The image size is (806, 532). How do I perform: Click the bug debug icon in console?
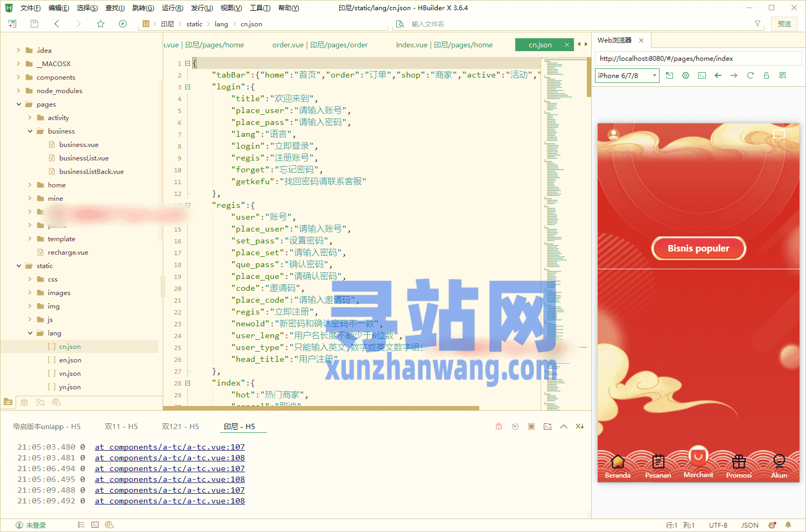tap(499, 426)
